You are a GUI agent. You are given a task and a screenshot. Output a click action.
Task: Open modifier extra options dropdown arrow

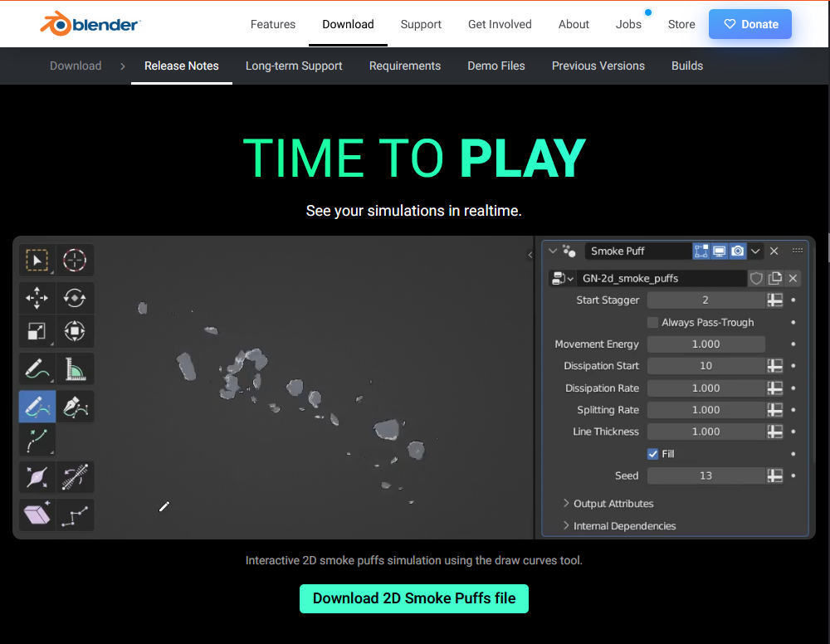point(755,251)
